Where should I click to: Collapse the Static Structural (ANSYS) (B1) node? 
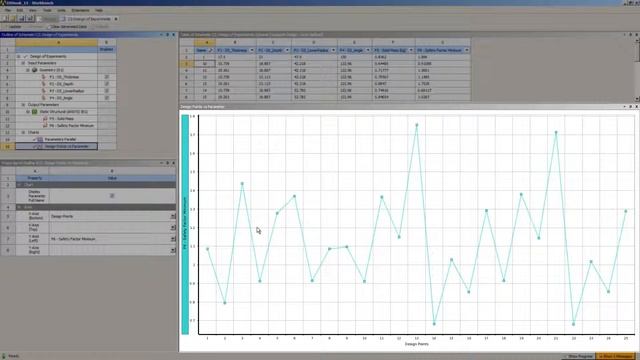click(x=28, y=112)
